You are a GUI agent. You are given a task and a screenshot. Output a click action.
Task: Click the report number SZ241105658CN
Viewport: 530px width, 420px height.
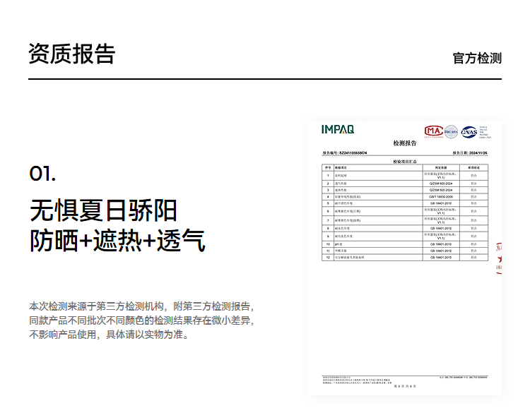click(x=353, y=153)
